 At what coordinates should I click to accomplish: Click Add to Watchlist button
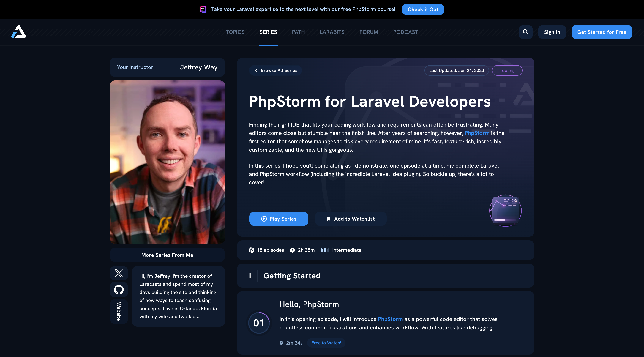[351, 219]
